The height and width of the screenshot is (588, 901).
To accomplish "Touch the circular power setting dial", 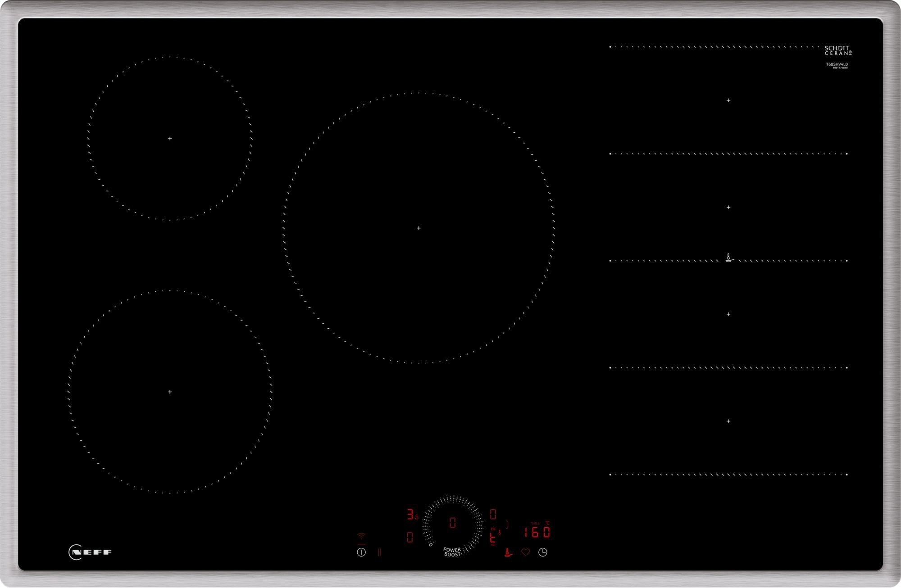I will tap(453, 521).
